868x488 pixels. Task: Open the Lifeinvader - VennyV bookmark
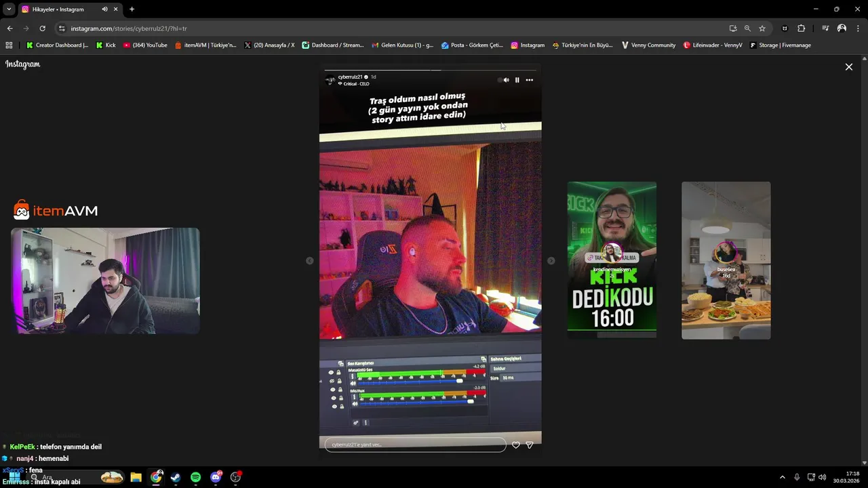tap(713, 45)
